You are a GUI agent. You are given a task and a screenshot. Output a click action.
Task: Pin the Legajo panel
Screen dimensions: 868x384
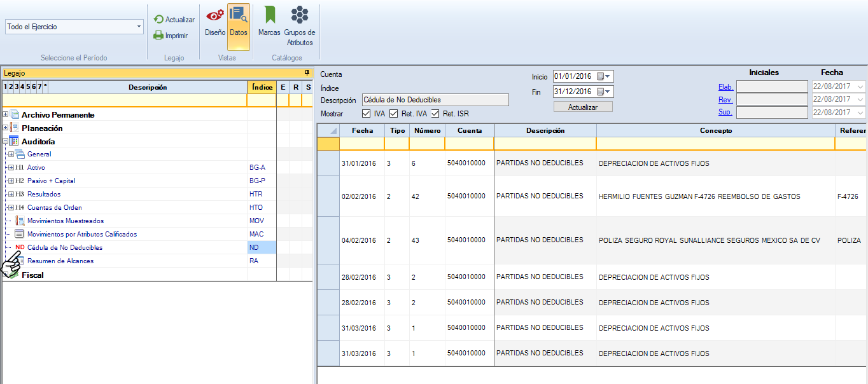307,73
